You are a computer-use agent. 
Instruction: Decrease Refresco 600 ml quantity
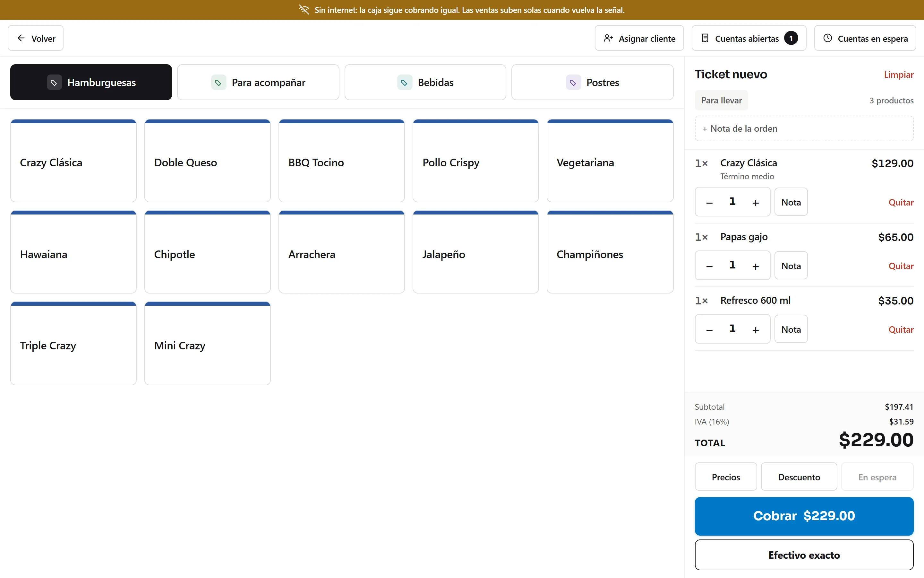tap(709, 329)
